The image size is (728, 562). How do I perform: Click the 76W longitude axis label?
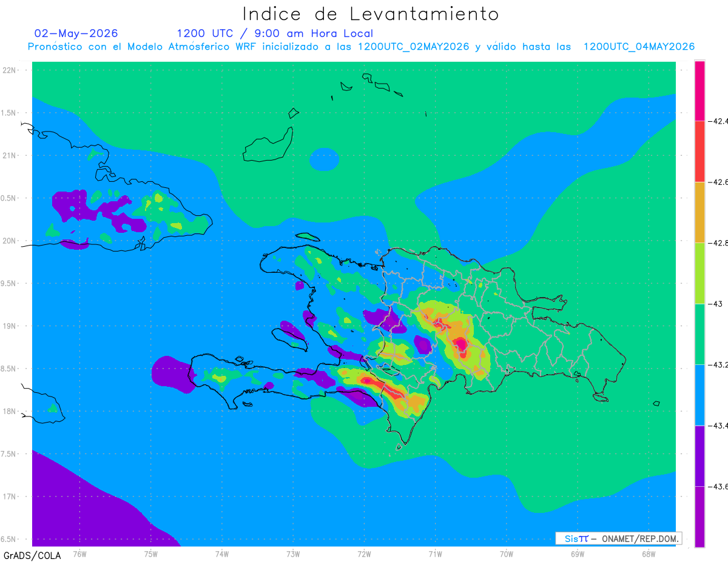79,554
